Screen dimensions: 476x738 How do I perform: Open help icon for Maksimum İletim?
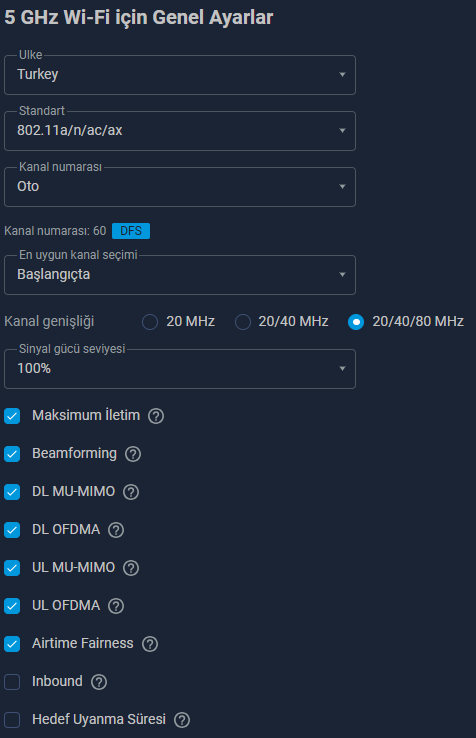click(x=156, y=416)
